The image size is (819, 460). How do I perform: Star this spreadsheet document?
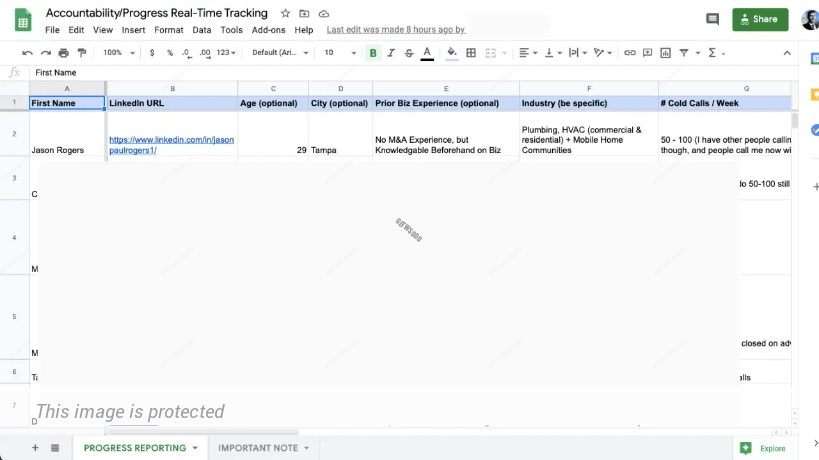point(286,14)
